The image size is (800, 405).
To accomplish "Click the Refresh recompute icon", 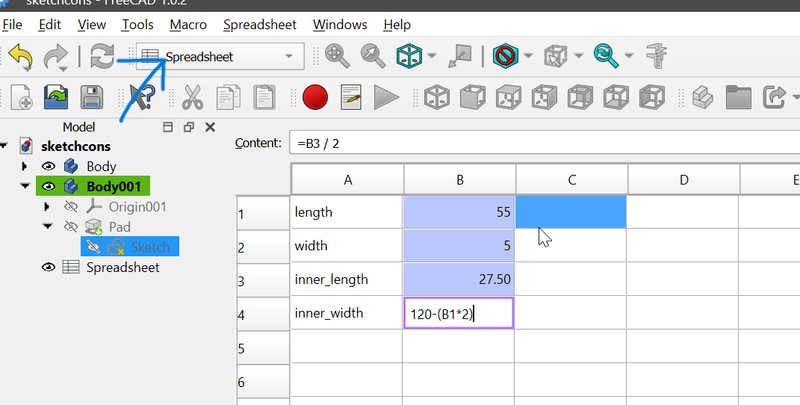I will pos(102,57).
